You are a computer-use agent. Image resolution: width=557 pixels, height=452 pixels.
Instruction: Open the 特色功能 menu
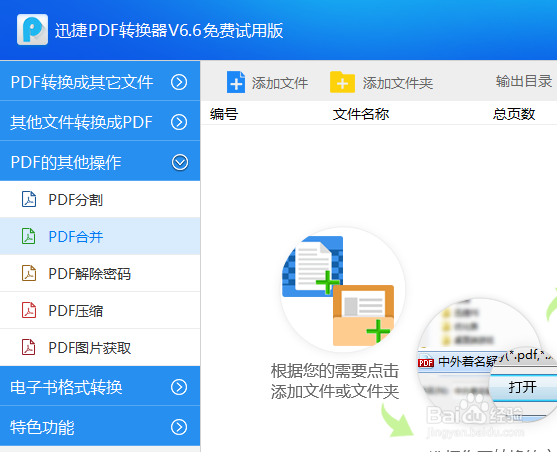(100, 426)
